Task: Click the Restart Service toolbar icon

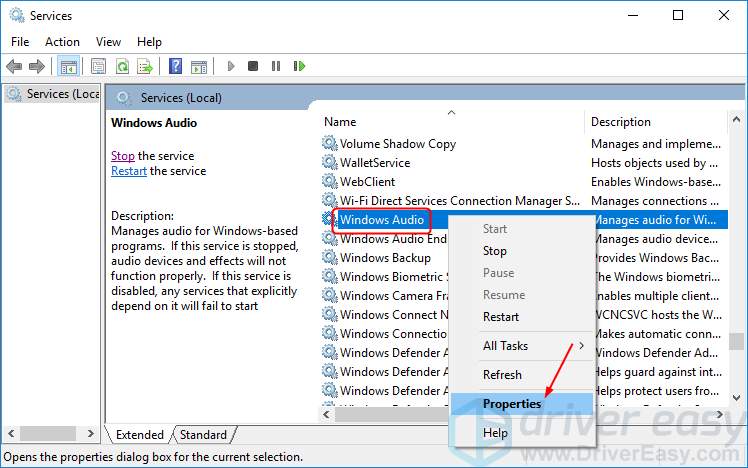Action: click(x=299, y=66)
